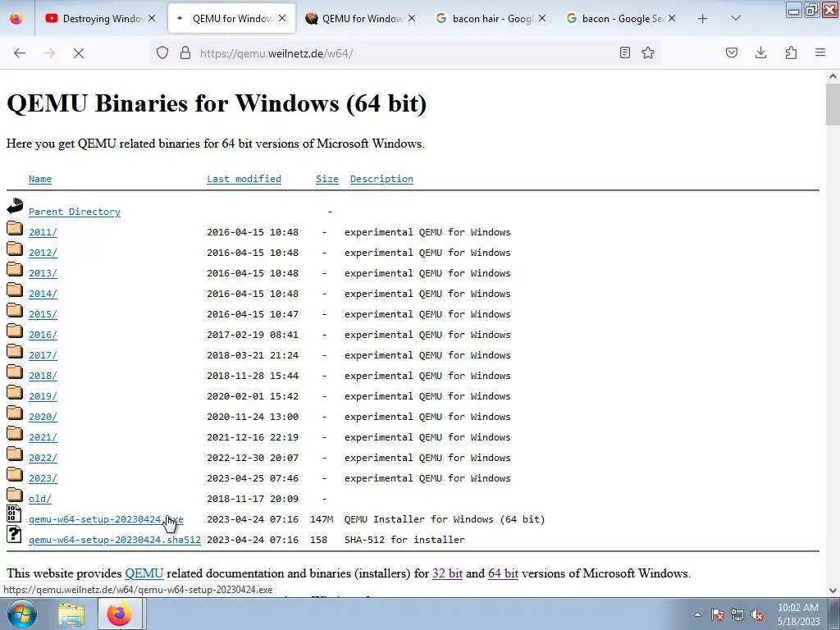
Task: Sort listing by Name
Action: coord(40,179)
